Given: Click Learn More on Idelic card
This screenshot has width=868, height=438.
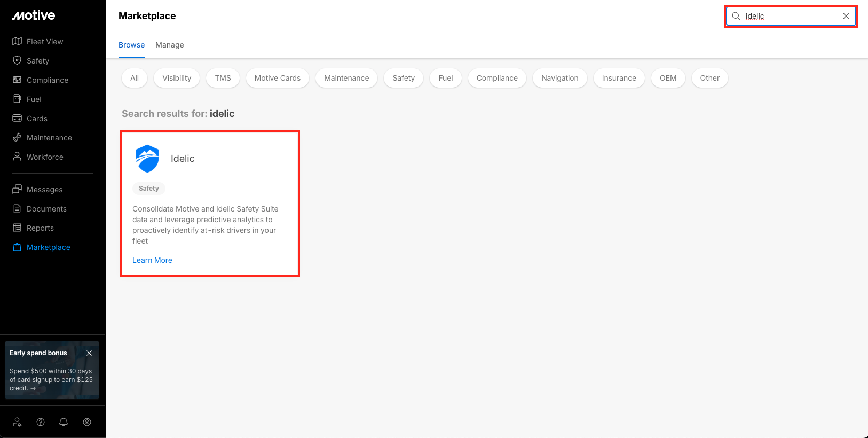Looking at the screenshot, I should coord(152,260).
